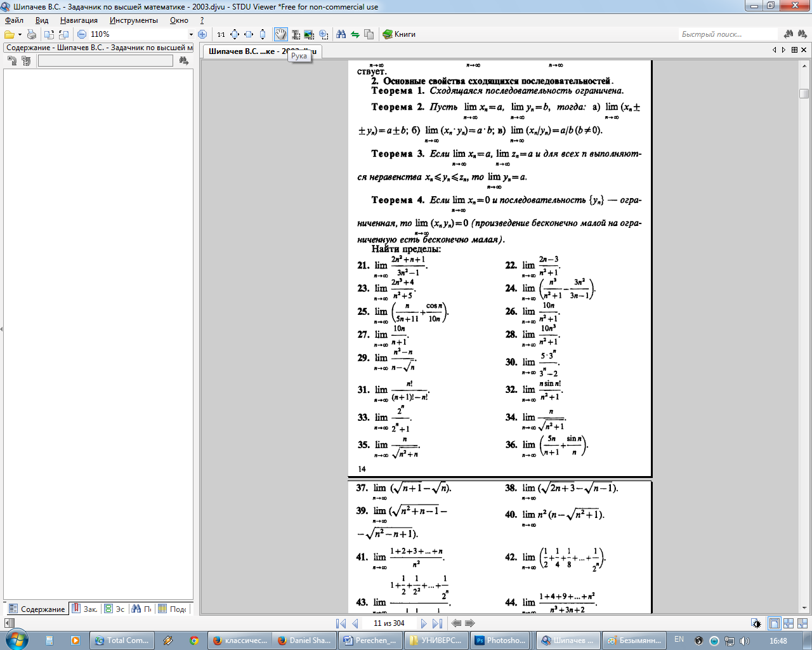The width and height of the screenshot is (812, 650).
Task: Switch to the Эскизы thumbnails sidebar tab
Action: tap(115, 609)
